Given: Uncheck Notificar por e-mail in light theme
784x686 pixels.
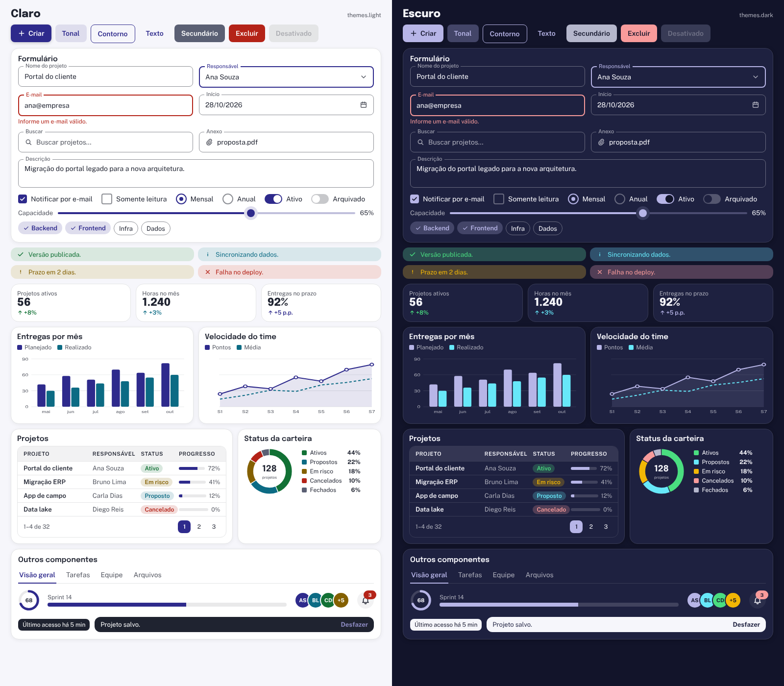Looking at the screenshot, I should [x=23, y=199].
